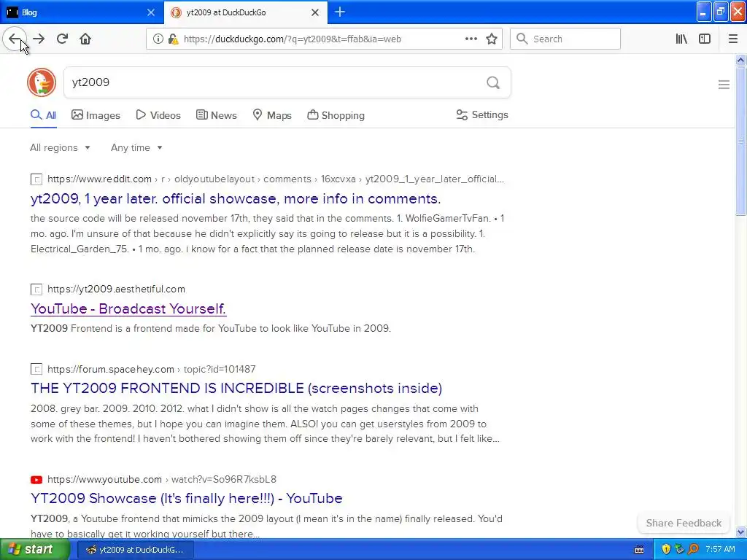Open the Windows start menu
Viewport: 747px width, 560px height.
[34, 550]
